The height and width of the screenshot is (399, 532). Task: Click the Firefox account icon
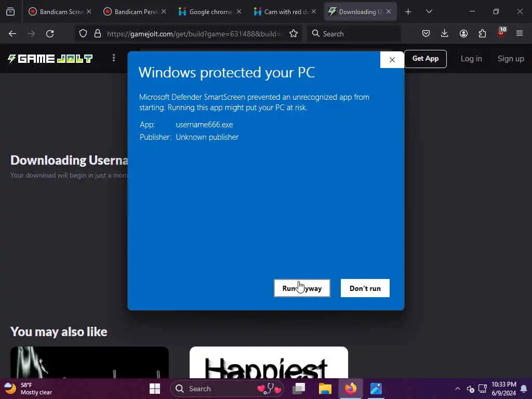pyautogui.click(x=463, y=33)
